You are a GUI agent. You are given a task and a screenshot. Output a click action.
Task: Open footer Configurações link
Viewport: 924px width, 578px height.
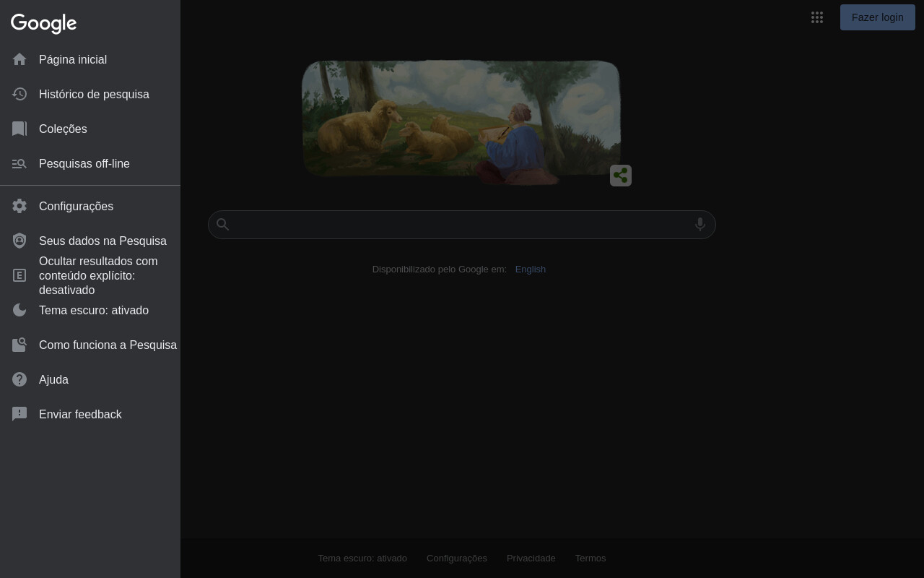[457, 558]
